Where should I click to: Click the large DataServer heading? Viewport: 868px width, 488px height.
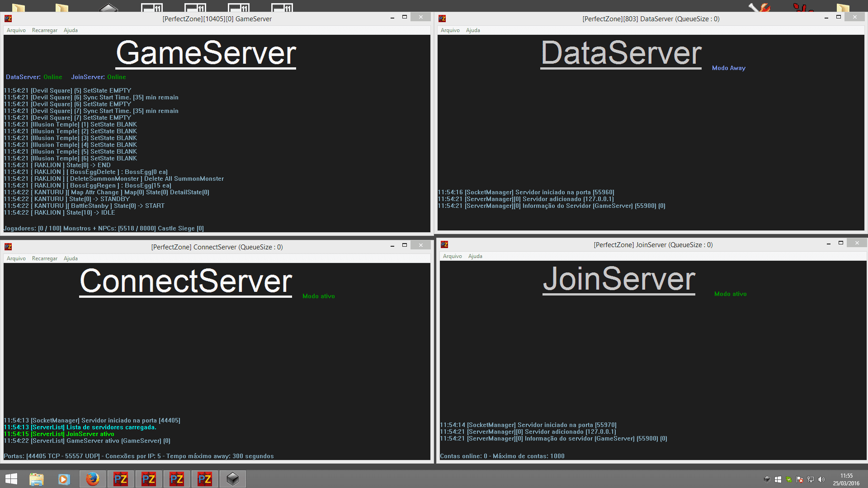click(621, 53)
